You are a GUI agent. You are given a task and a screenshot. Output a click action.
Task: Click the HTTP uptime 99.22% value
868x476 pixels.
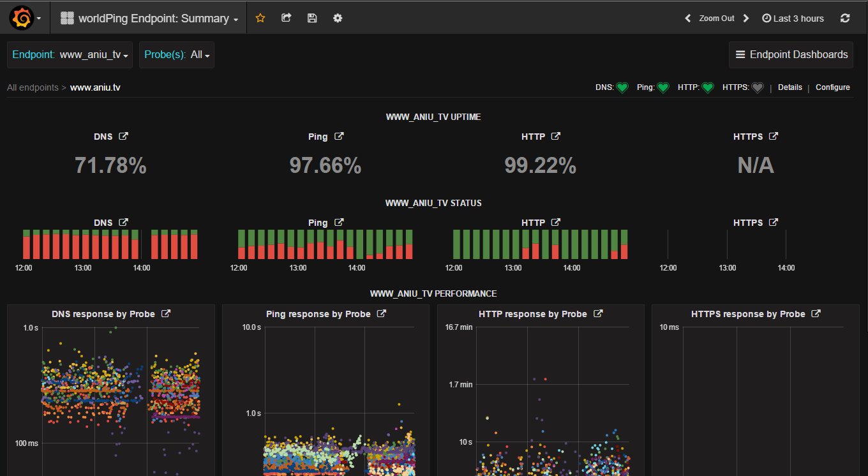pos(541,165)
